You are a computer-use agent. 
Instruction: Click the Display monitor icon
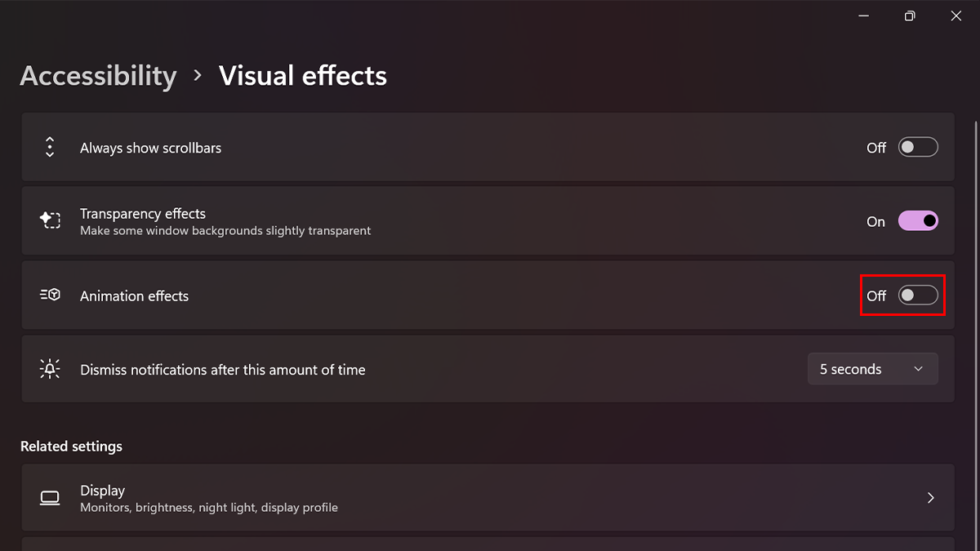[x=50, y=498]
